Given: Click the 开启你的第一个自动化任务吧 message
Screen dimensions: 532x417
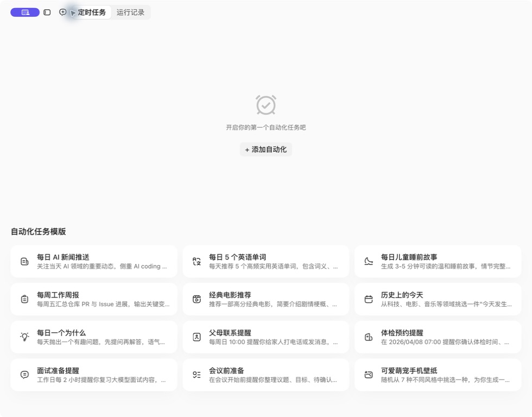Looking at the screenshot, I should point(266,128).
